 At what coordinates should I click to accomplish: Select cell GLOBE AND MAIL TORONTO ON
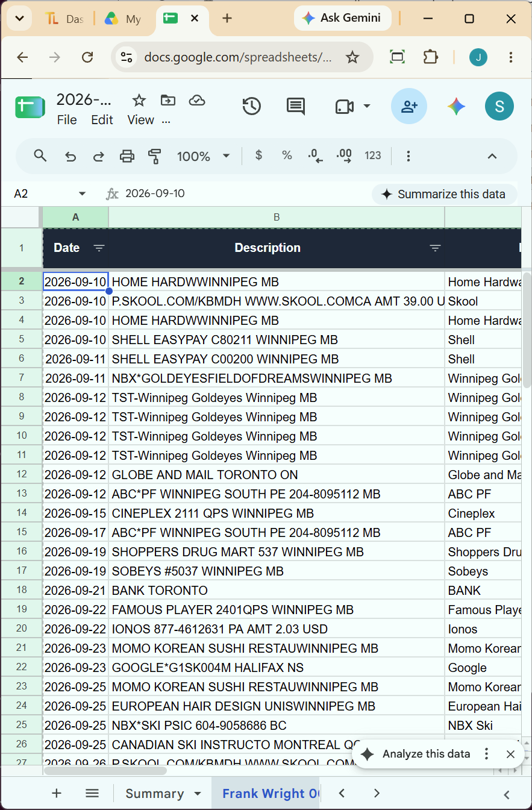coord(277,475)
